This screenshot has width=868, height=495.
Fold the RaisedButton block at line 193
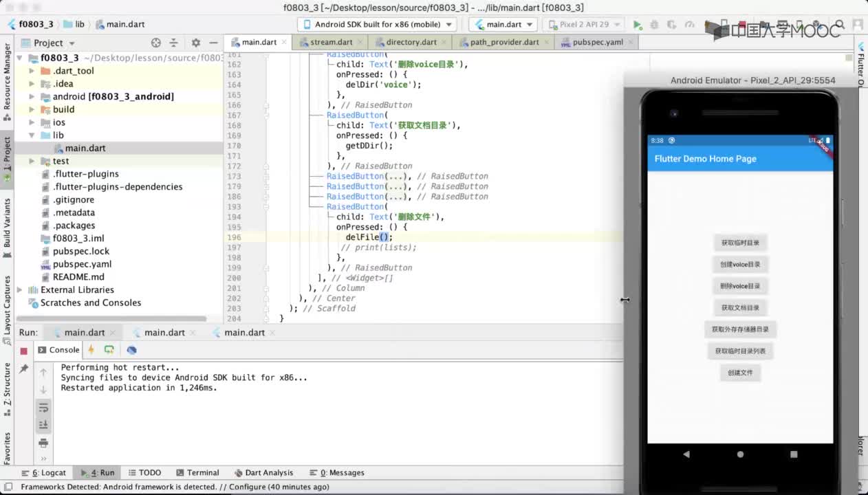click(x=265, y=207)
